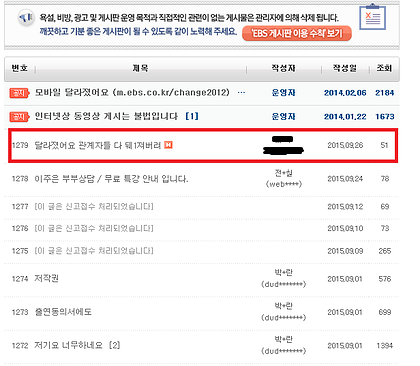Click the 작성자 column header
The width and height of the screenshot is (420, 366).
pos(283,68)
